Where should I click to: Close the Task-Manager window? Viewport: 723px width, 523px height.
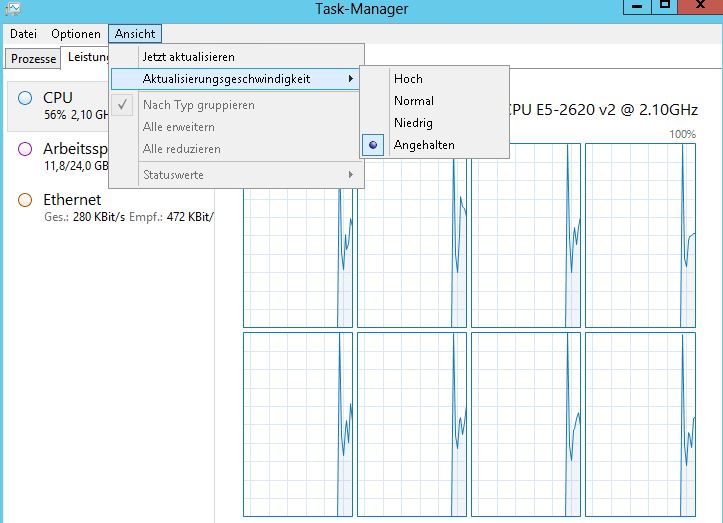(700, 6)
